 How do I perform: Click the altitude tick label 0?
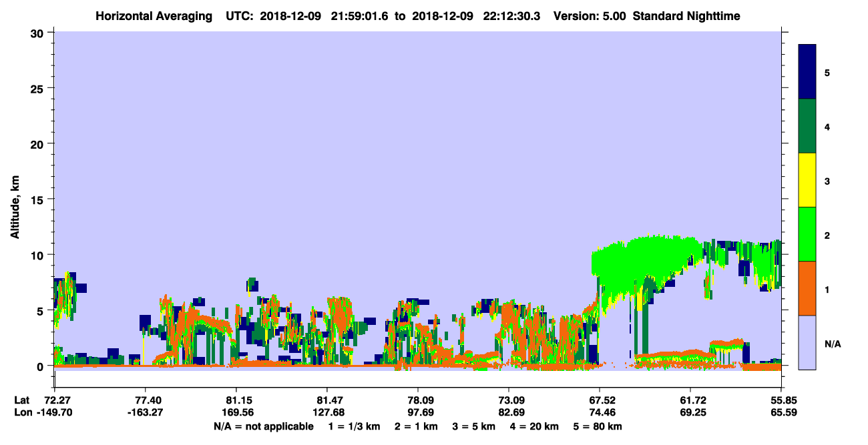coord(41,366)
